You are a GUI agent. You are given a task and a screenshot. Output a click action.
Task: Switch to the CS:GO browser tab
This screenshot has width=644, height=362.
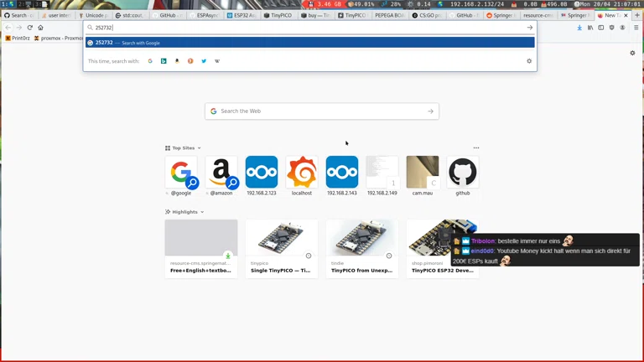point(428,15)
